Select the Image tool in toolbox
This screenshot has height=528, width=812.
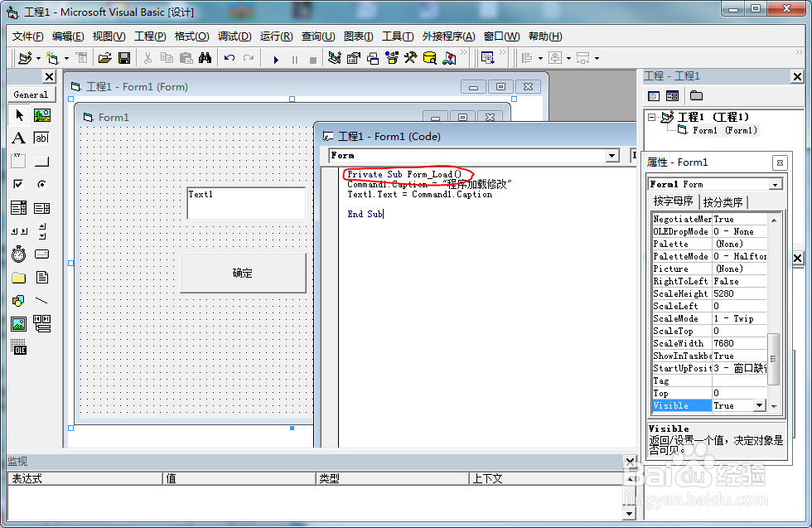[18, 324]
